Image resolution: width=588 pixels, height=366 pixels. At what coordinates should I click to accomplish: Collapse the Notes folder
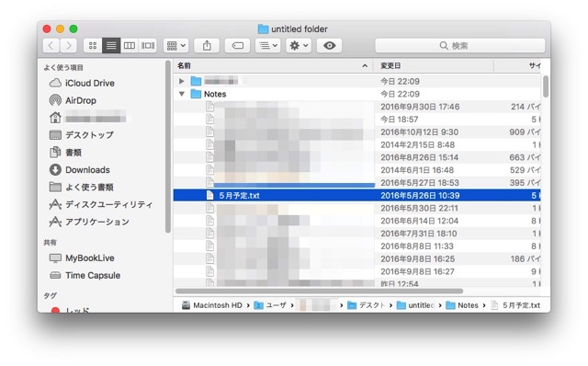click(x=182, y=94)
